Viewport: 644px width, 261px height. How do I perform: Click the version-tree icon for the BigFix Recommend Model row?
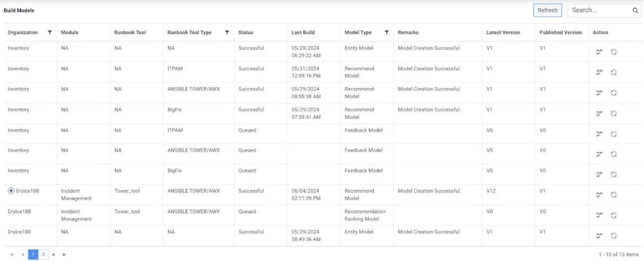[x=599, y=113]
